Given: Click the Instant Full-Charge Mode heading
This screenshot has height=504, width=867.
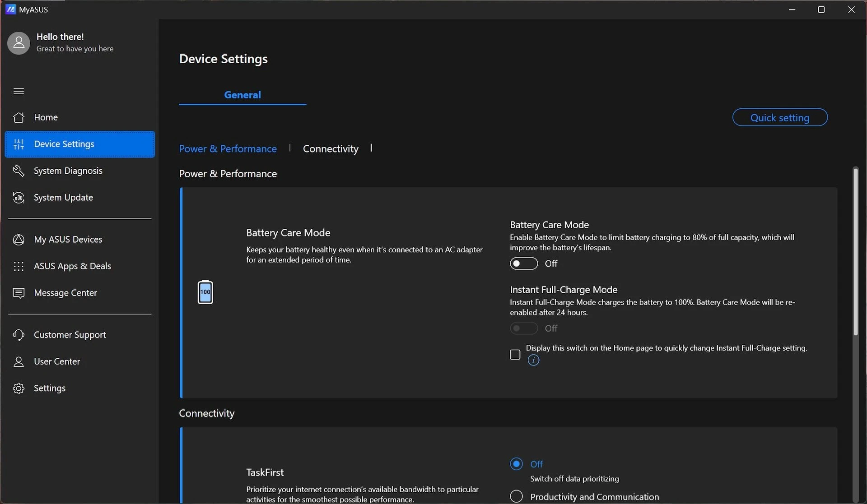Looking at the screenshot, I should pos(564,290).
